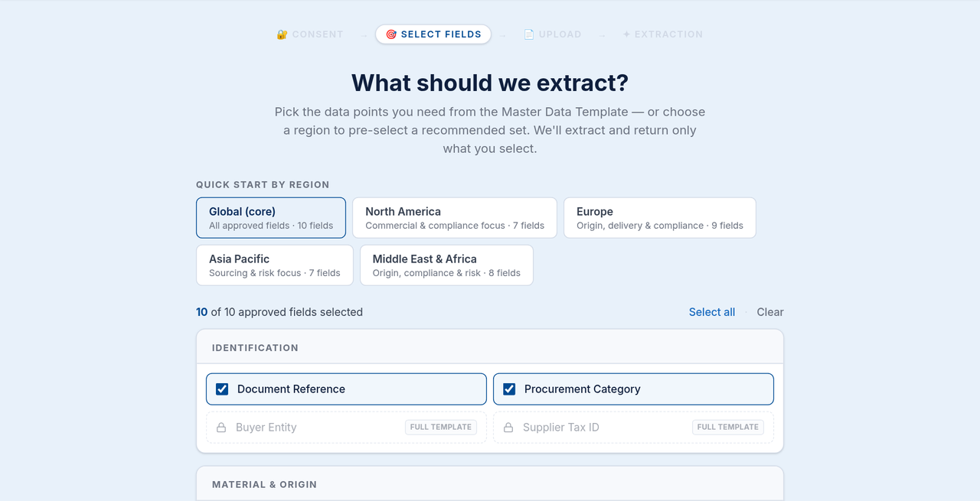Image resolution: width=980 pixels, height=501 pixels.
Task: Uncheck the Procurement Category checkbox
Action: pos(509,389)
